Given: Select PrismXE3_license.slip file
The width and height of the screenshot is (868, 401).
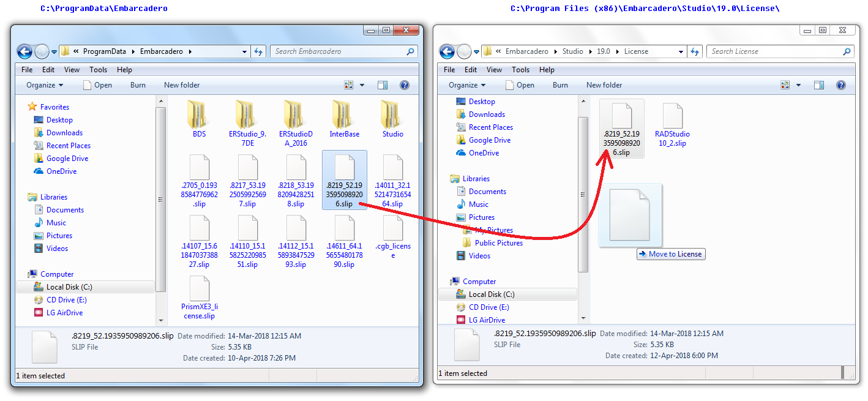Looking at the screenshot, I should pyautogui.click(x=199, y=298).
